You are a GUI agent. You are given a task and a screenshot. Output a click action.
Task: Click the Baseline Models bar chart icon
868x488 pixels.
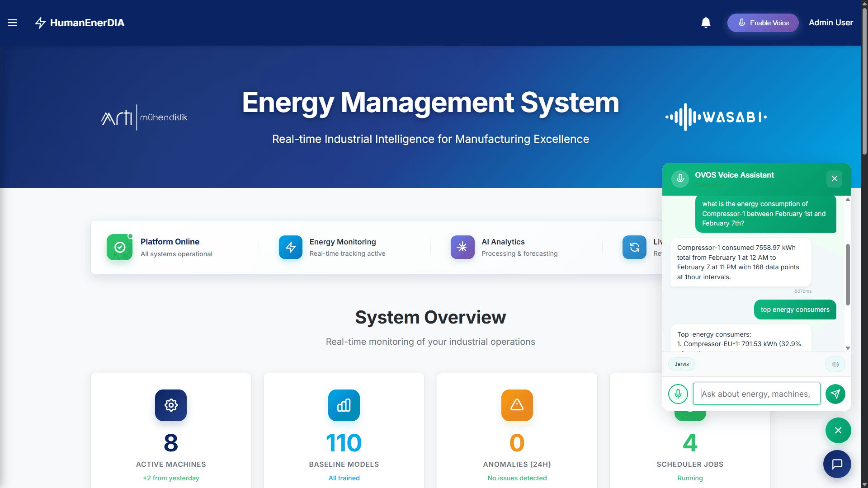(344, 405)
